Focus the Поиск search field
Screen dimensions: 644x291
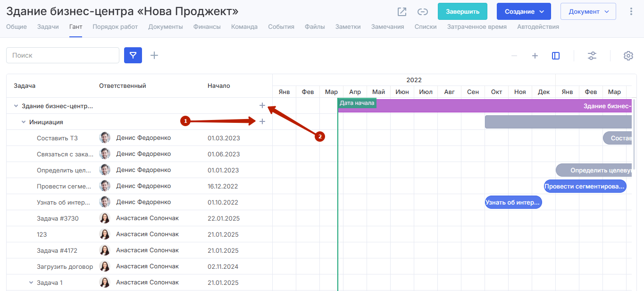tap(63, 55)
